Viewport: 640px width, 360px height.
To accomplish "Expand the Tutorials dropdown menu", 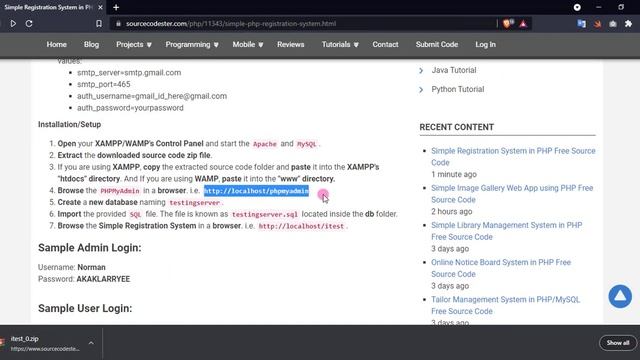I will 340,44.
